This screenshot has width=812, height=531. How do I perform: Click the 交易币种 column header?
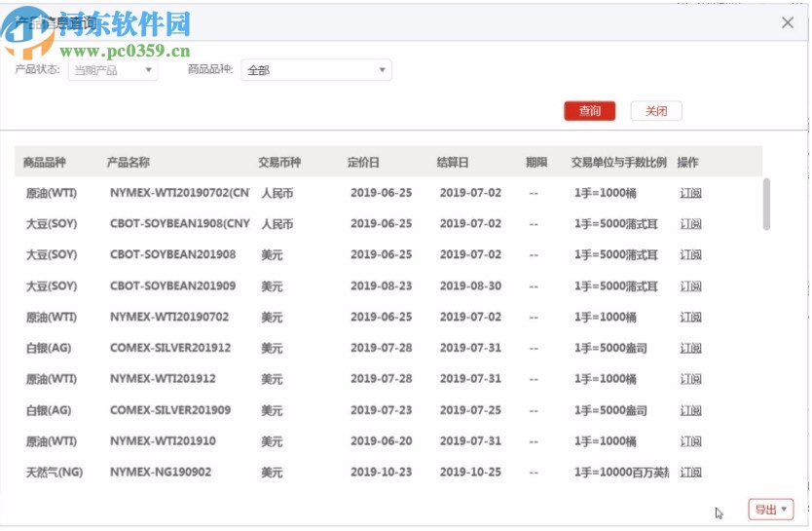(x=279, y=163)
